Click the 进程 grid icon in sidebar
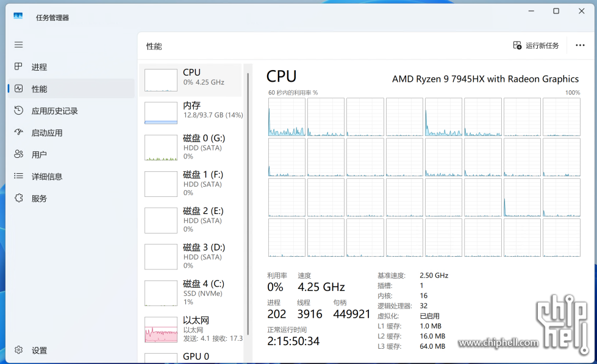This screenshot has width=597, height=364. 18,66
